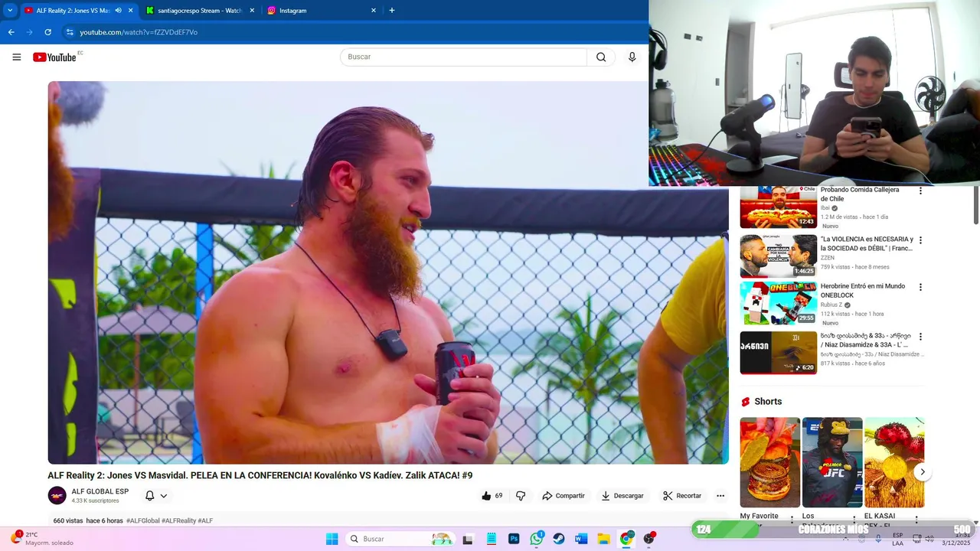Open Herobrine Entró en mi Mundo thumbnail

point(779,303)
